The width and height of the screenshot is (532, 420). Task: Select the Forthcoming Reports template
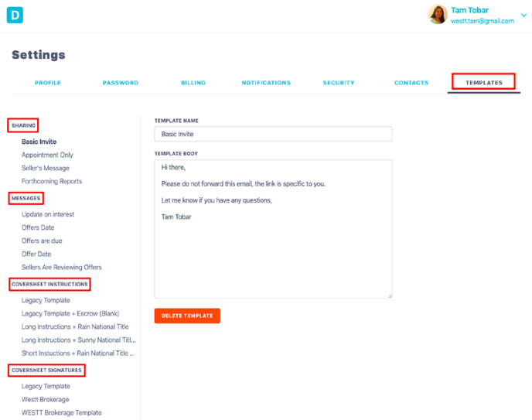tap(52, 181)
